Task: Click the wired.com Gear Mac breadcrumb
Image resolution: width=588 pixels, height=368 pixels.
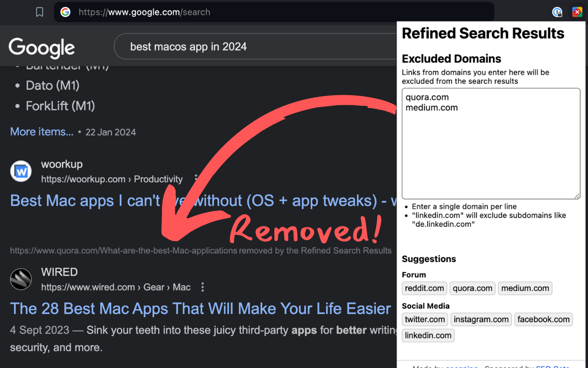Action: (x=116, y=287)
